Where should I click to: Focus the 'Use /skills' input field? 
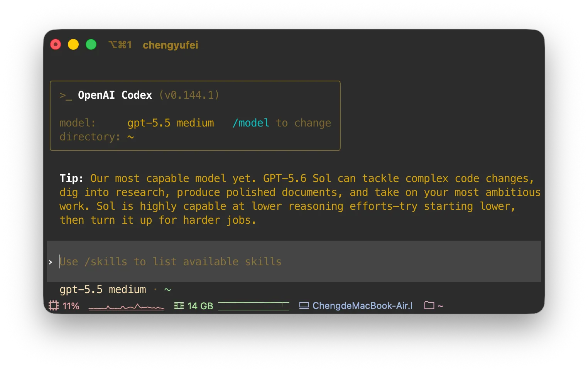294,261
